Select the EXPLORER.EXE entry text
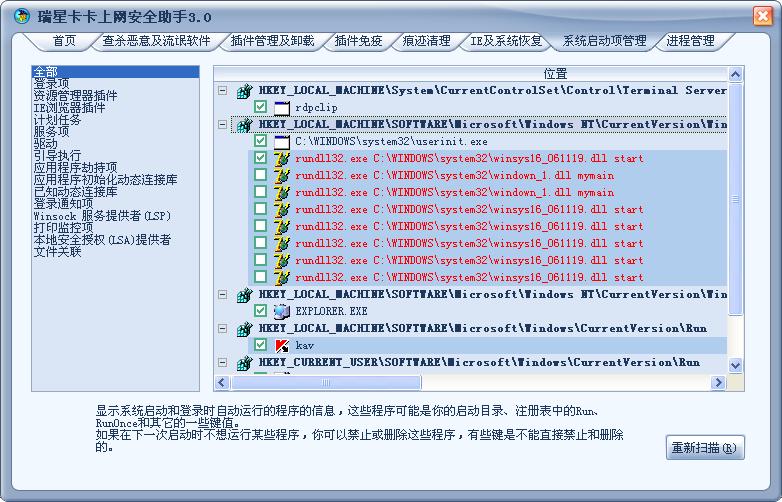The width and height of the screenshot is (782, 502). (331, 312)
